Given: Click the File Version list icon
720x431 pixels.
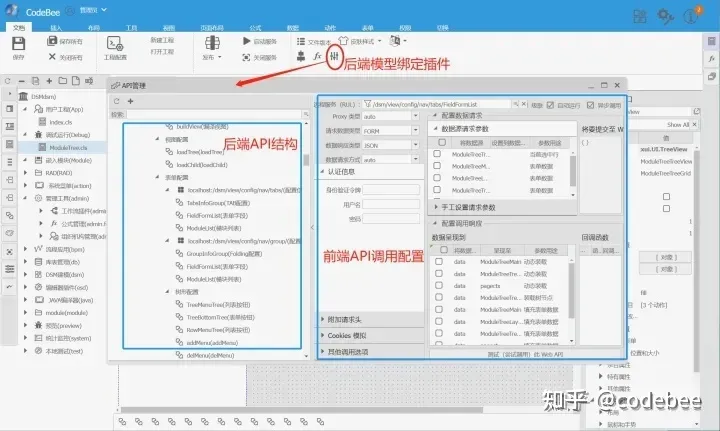Looking at the screenshot, I should [x=301, y=41].
